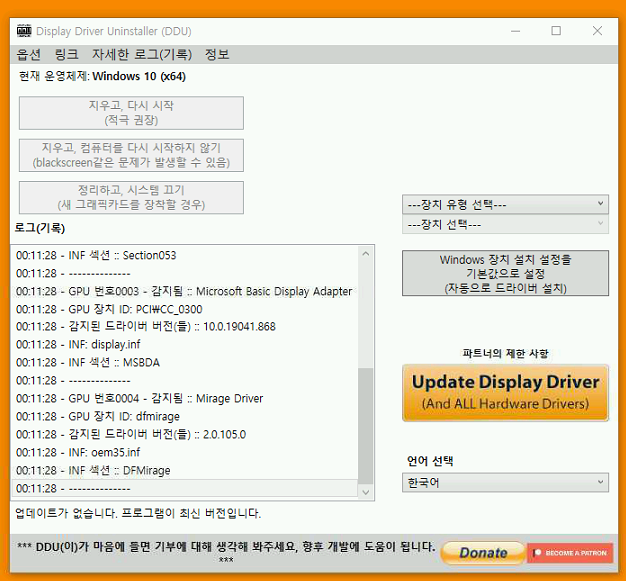The width and height of the screenshot is (626, 581).
Task: Maximize the DDU window
Action: [x=556, y=31]
